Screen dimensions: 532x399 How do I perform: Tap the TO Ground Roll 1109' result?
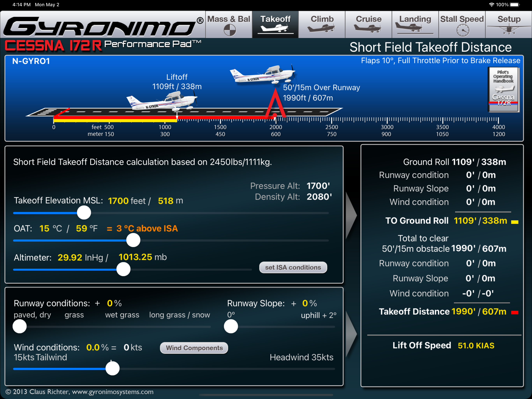[465, 220]
